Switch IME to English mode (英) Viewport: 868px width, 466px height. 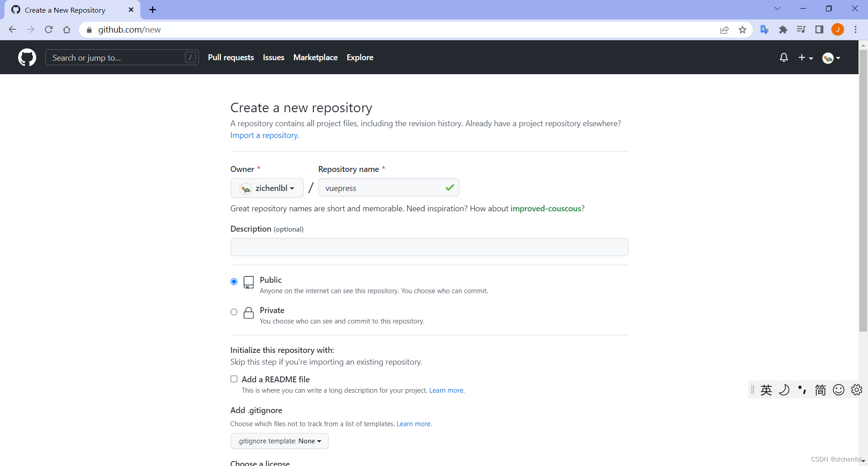766,390
